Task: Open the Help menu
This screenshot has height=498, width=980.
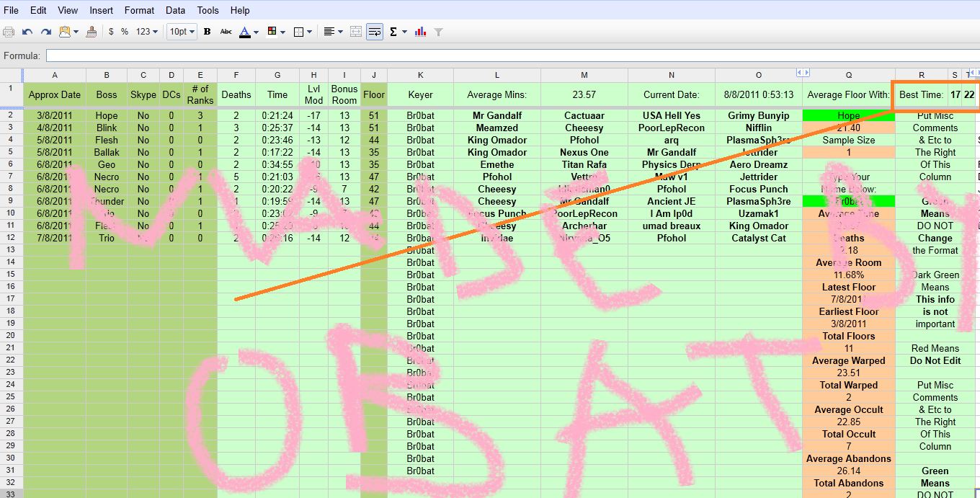Action: (x=240, y=10)
